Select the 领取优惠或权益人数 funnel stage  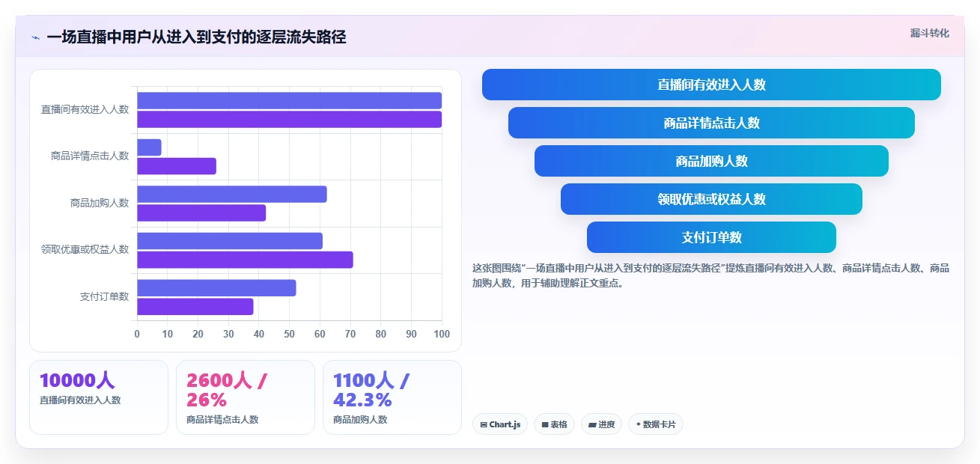tap(711, 199)
